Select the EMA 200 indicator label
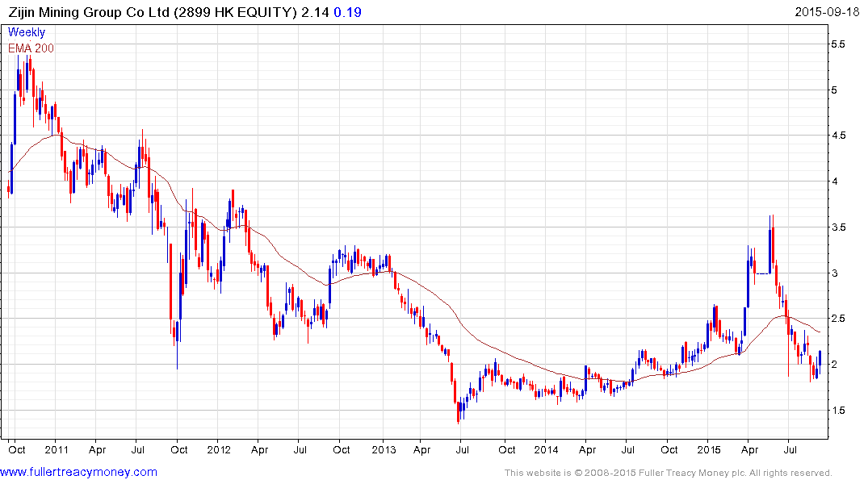Viewport: 868px width, 484px height. [x=31, y=48]
